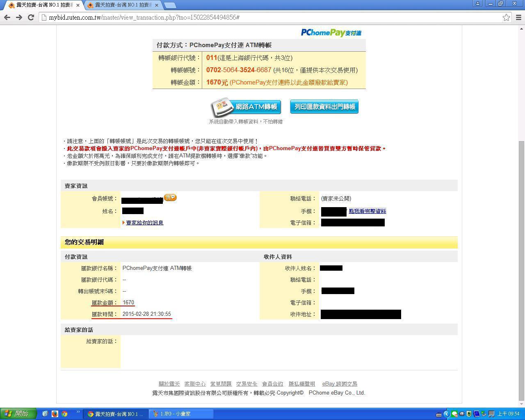Open the 客服中心 footer link
Screen dimensions: 525x420
coord(195,384)
